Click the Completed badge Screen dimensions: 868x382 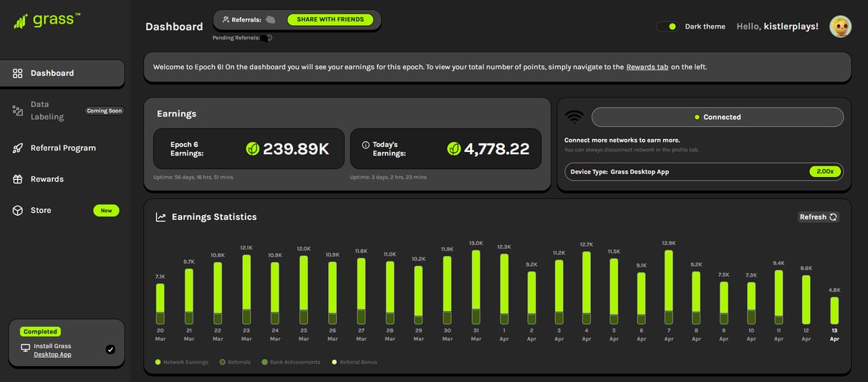point(40,332)
